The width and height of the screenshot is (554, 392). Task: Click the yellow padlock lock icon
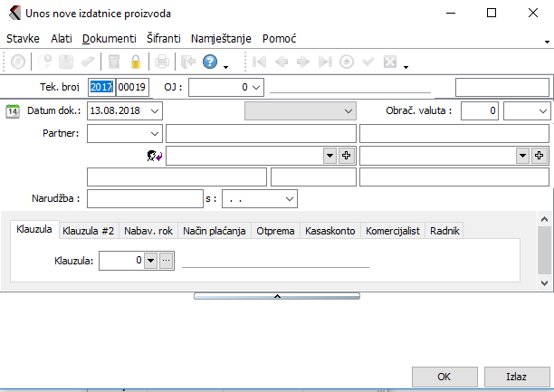pyautogui.click(x=136, y=62)
